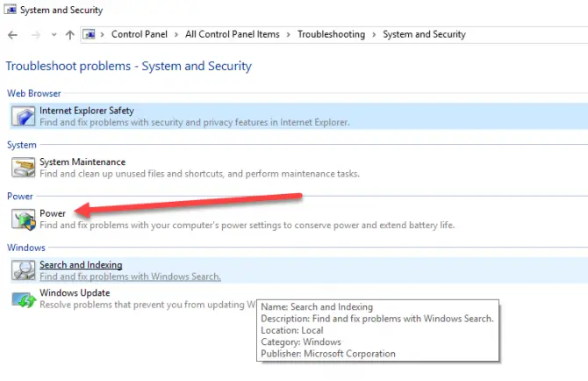This screenshot has height=381, width=588.
Task: Expand chevron after Troubleshooting breadcrumb
Action: coord(374,35)
